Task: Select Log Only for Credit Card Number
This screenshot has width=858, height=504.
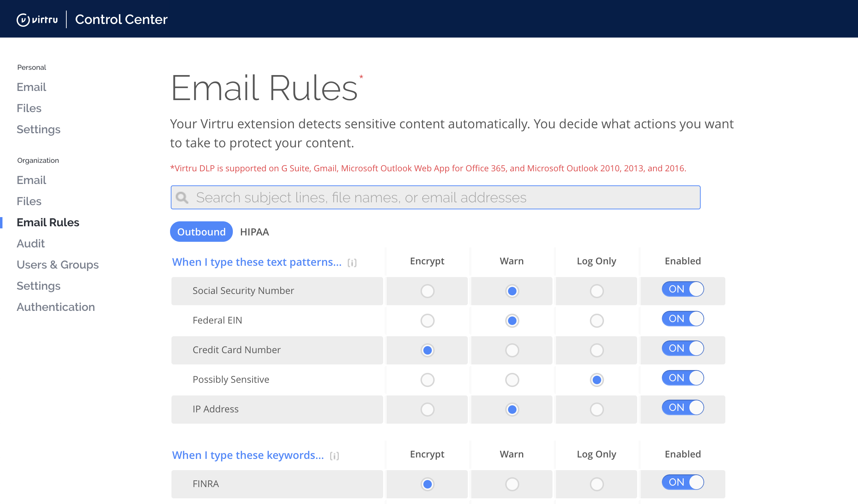Action: [597, 350]
